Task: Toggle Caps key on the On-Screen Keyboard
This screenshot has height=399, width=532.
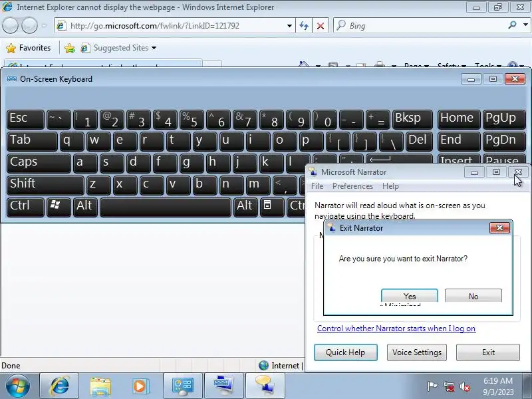Action: 39,163
